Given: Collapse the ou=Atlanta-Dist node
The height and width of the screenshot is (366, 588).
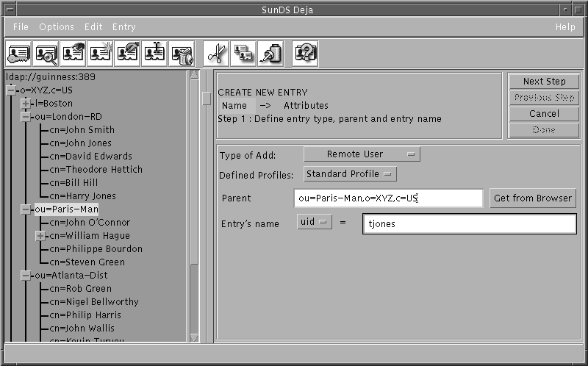Looking at the screenshot, I should tap(26, 276).
